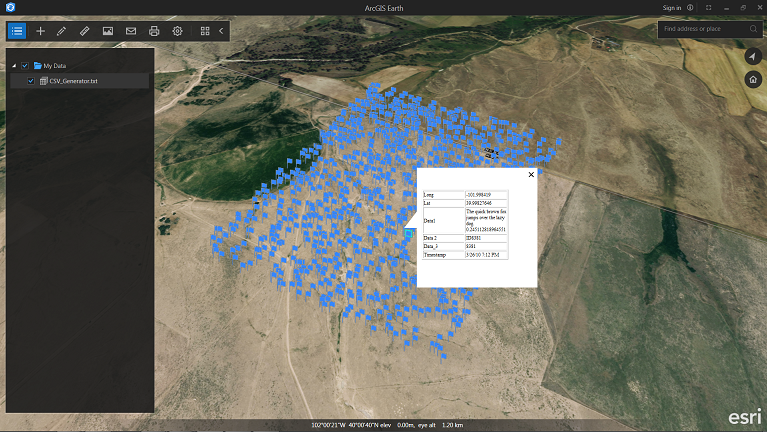
Task: Click the ArcGIS Earth logo icon
Action: (x=10, y=7)
